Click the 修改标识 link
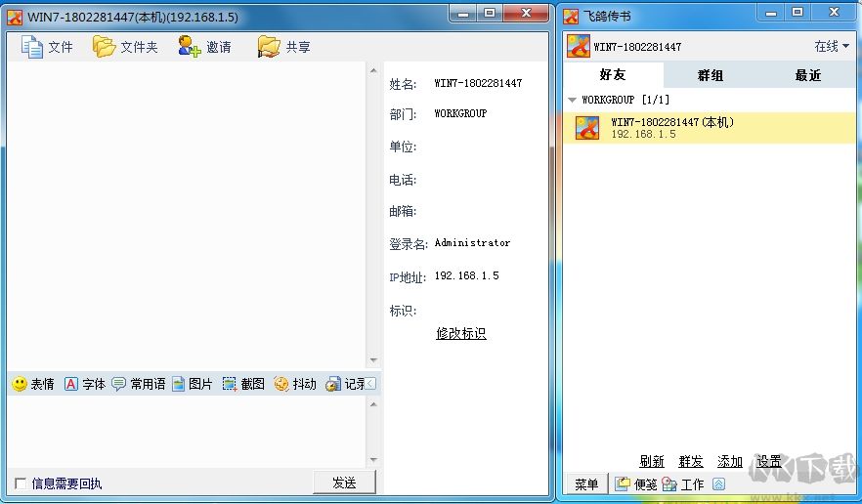862x504 pixels. [x=461, y=333]
